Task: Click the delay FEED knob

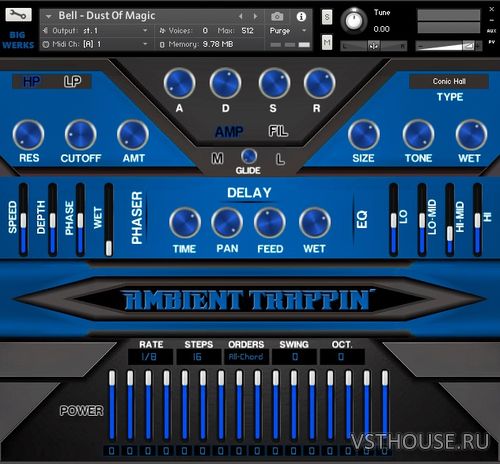Action: pyautogui.click(x=270, y=223)
